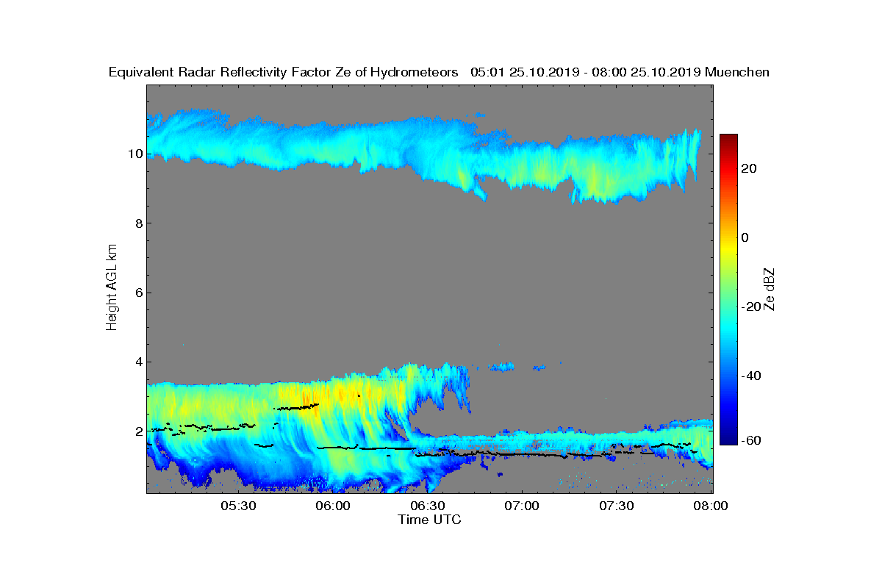Click the plot title text 'Equivalent Radar Reflectivity Factor Ze of Hydrometeors'

283,72
